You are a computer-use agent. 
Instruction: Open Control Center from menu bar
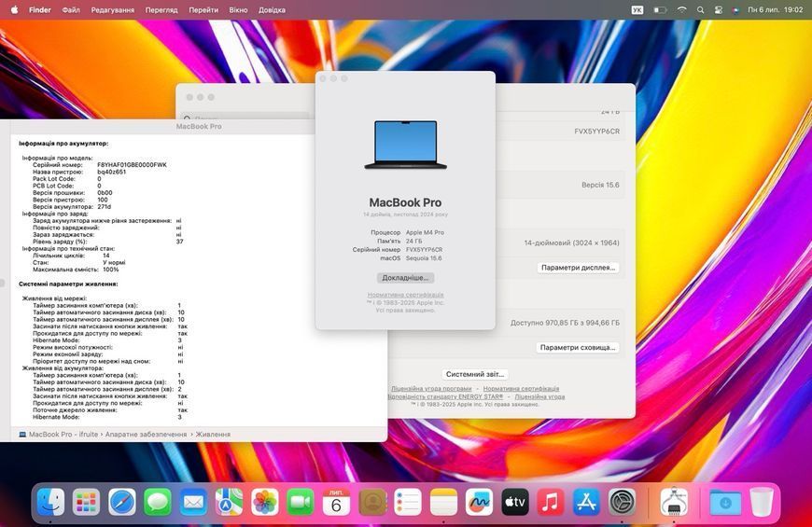point(719,9)
